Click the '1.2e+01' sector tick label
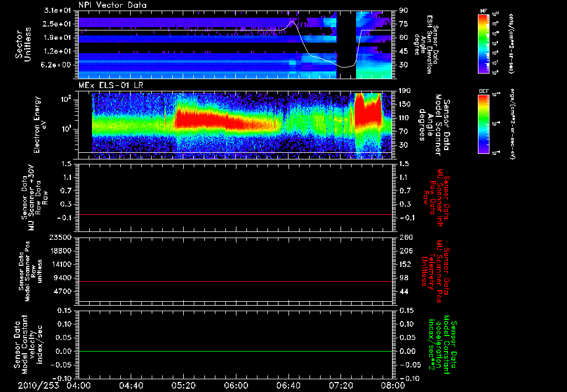The image size is (567, 392). (x=58, y=51)
